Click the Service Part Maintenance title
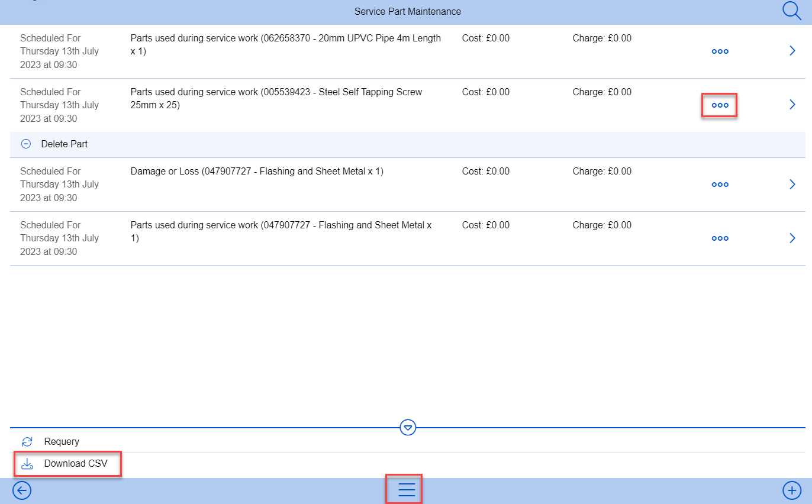This screenshot has width=812, height=504. (x=408, y=11)
